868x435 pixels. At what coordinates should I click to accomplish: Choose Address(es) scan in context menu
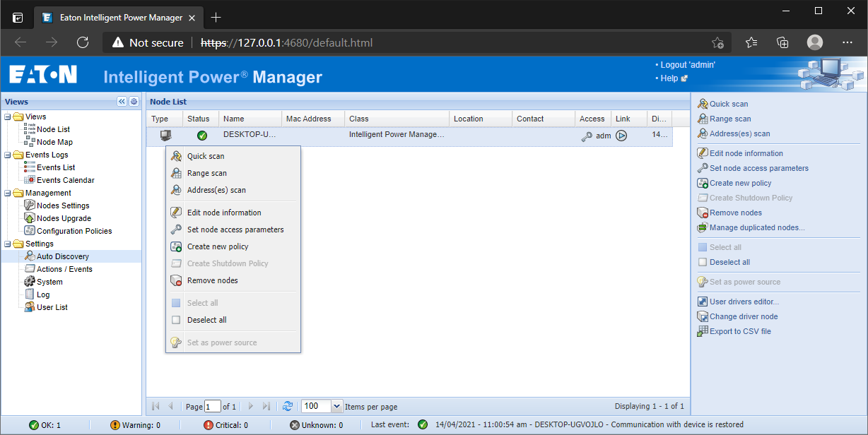(233, 190)
